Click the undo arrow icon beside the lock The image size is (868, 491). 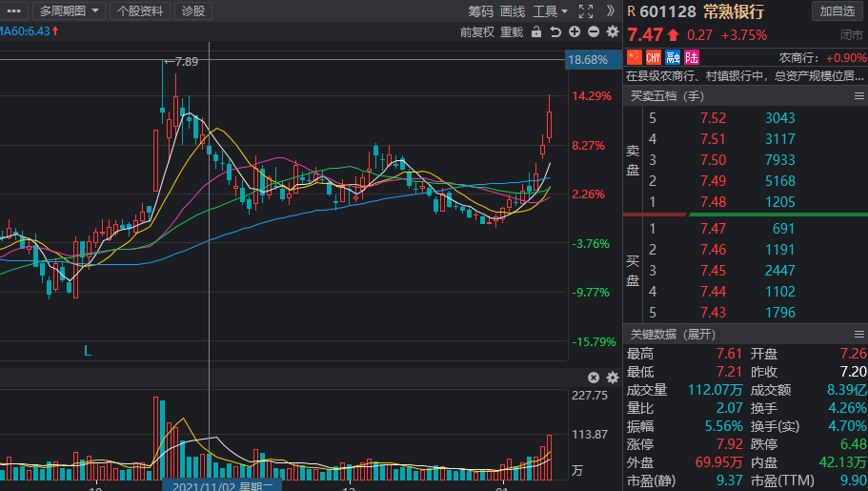[x=556, y=32]
